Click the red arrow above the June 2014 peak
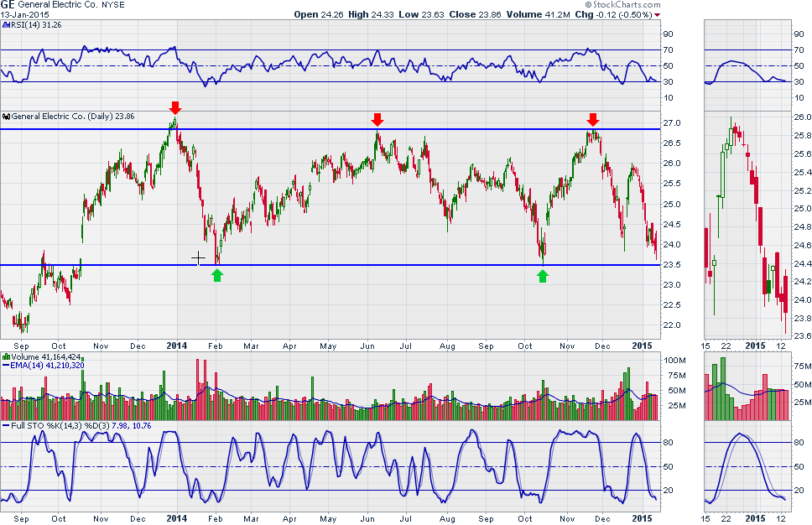812x525 pixels. pyautogui.click(x=377, y=120)
